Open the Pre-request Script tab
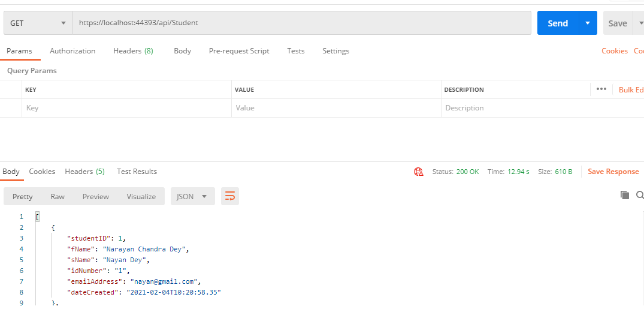Screen dimensions: 644x309 click(239, 51)
